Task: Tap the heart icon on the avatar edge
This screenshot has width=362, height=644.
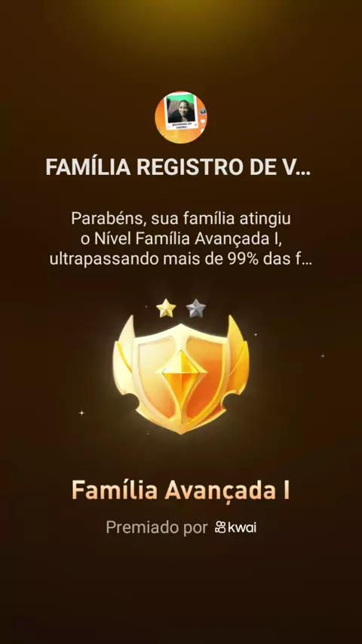Action: click(x=203, y=122)
